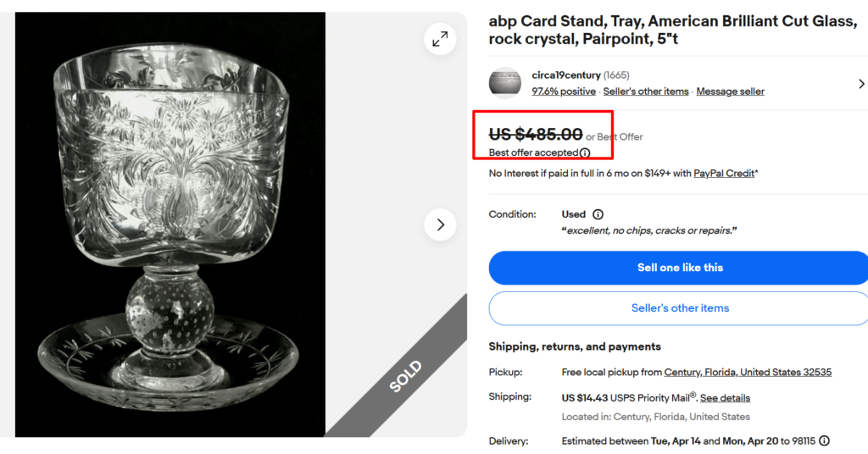Click the cut glass card stand photo

170,224
